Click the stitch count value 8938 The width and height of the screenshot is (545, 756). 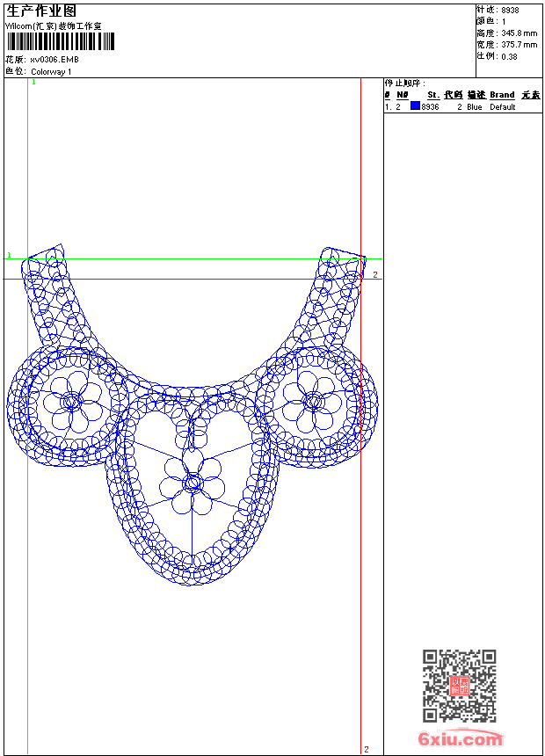tap(510, 10)
